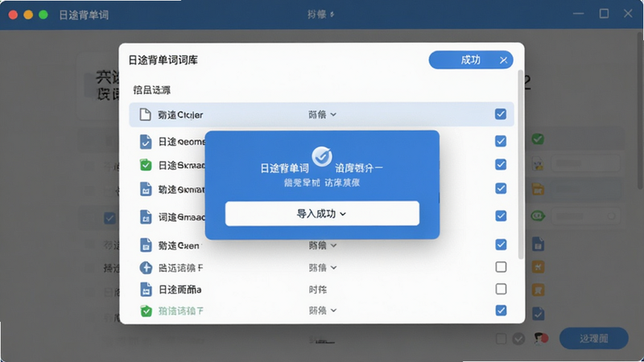Viewport: 644px width, 362px height.
Task: Click the blue document icon in the background window
Action: (538, 245)
